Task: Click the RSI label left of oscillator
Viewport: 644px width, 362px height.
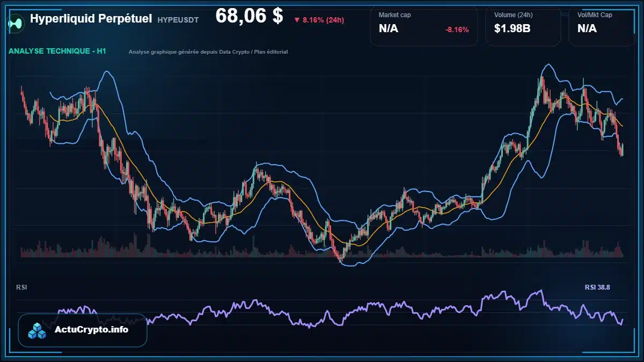Action: [21, 287]
